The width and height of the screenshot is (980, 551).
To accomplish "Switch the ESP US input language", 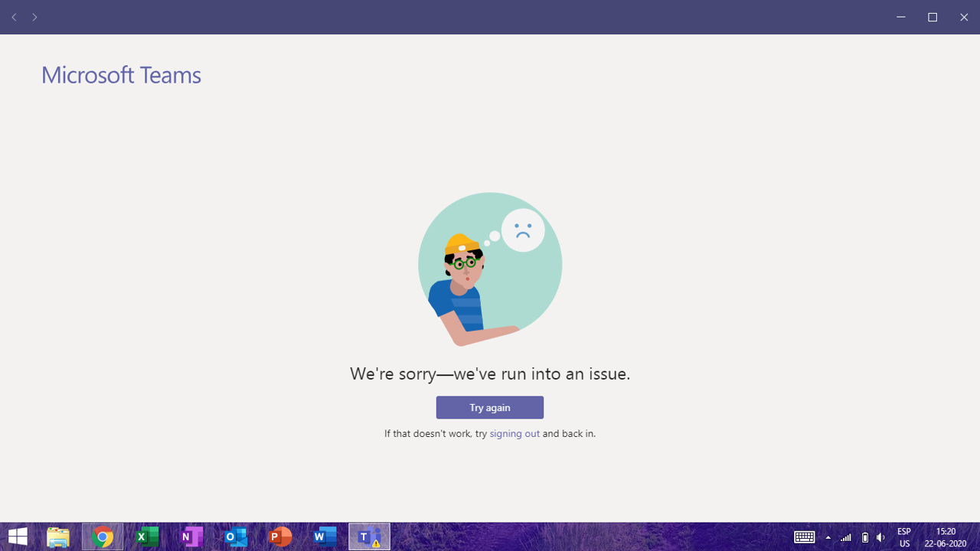I will 904,537.
